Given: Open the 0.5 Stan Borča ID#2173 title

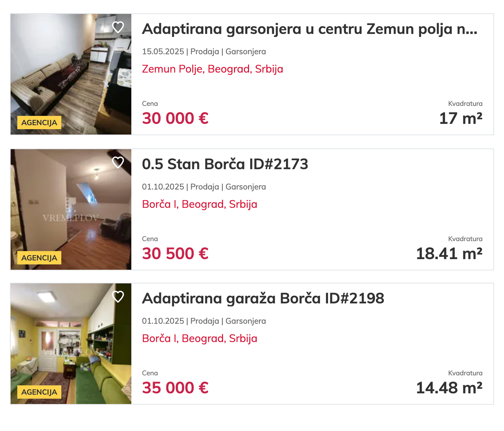Looking at the screenshot, I should click(225, 164).
